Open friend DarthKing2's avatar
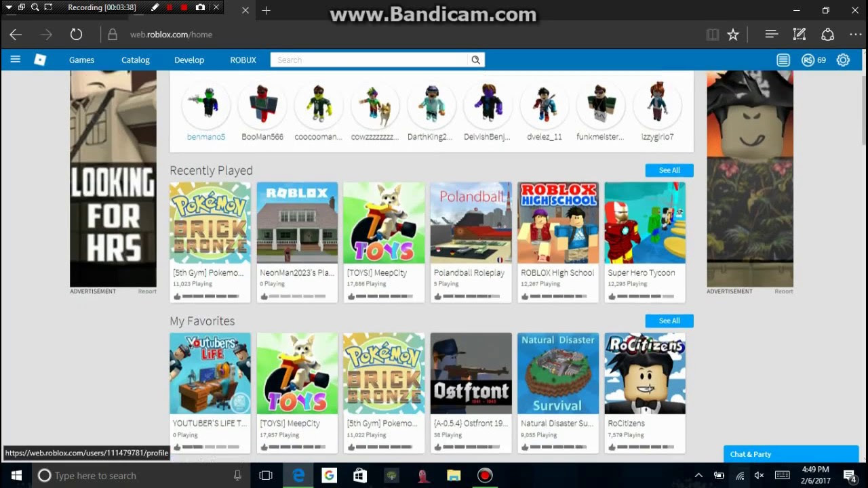The image size is (868, 488). coord(431,104)
